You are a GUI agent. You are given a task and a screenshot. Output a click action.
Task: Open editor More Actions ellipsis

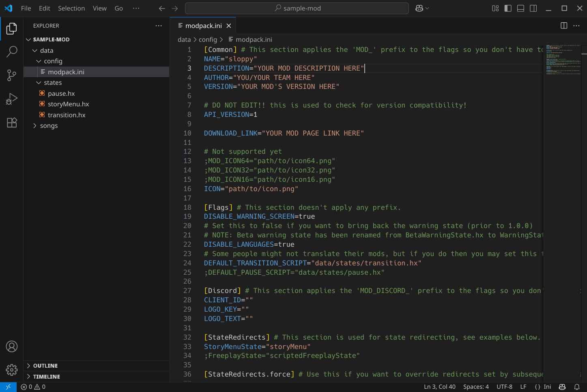576,26
